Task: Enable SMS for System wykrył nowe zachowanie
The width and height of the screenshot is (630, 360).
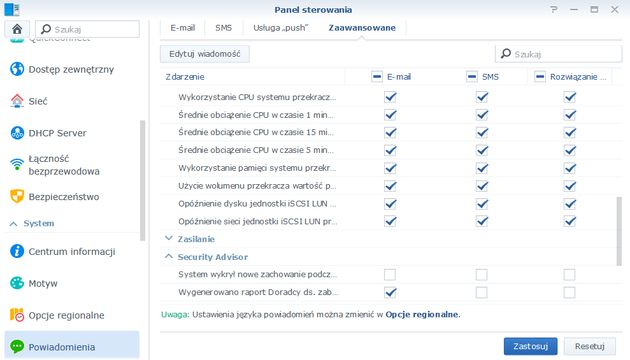Action: [481, 274]
